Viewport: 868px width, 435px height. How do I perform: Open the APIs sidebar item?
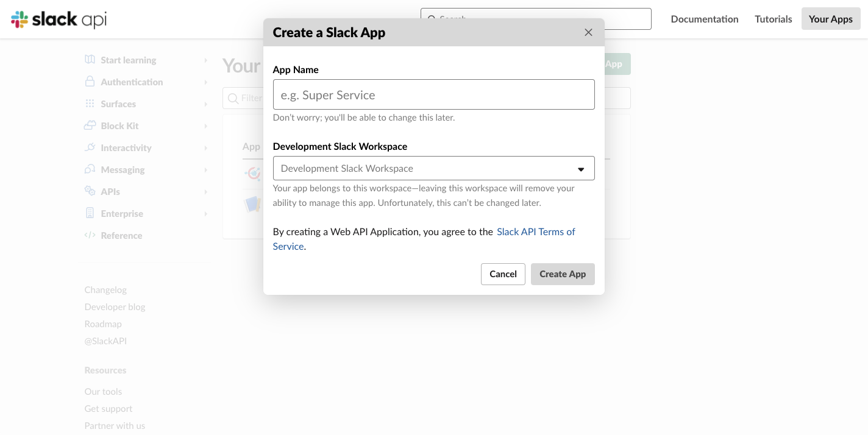pos(110,191)
